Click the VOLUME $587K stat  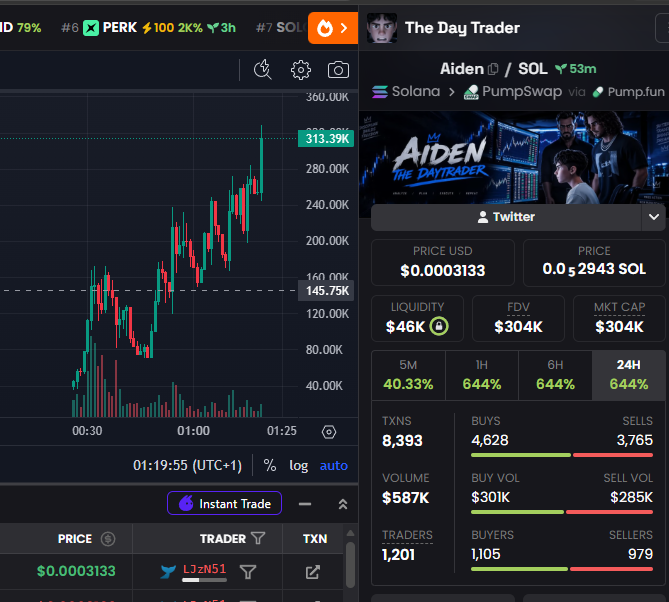(x=406, y=489)
